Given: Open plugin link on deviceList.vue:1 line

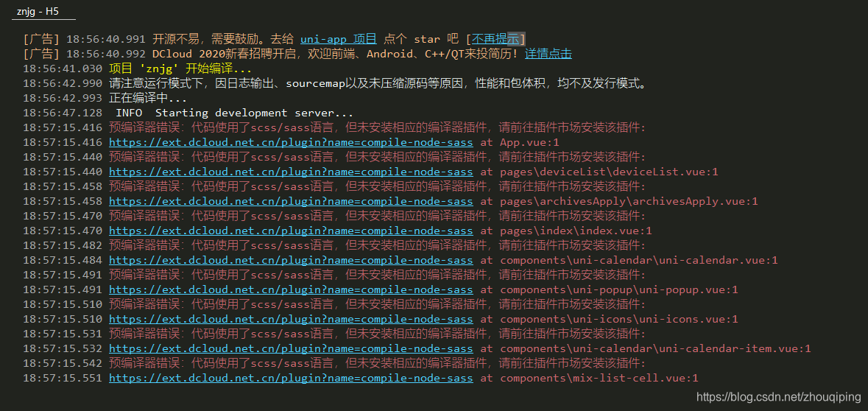Looking at the screenshot, I should click(291, 172).
